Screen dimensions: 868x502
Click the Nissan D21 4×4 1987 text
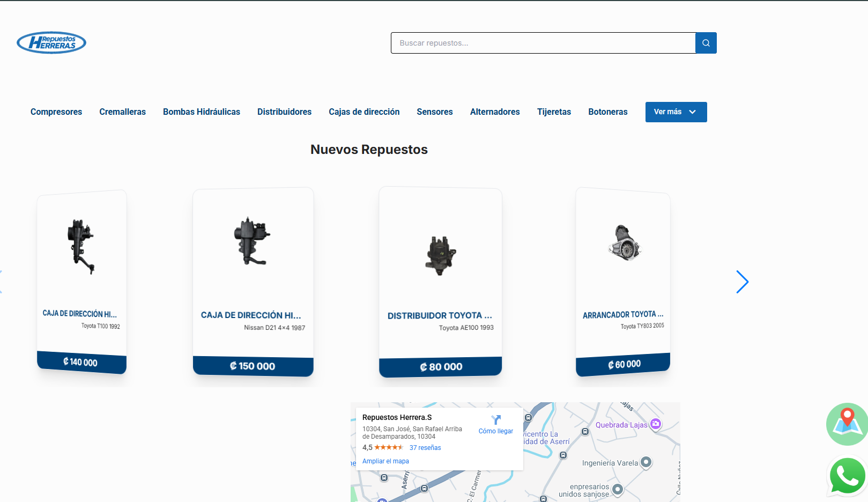(275, 328)
